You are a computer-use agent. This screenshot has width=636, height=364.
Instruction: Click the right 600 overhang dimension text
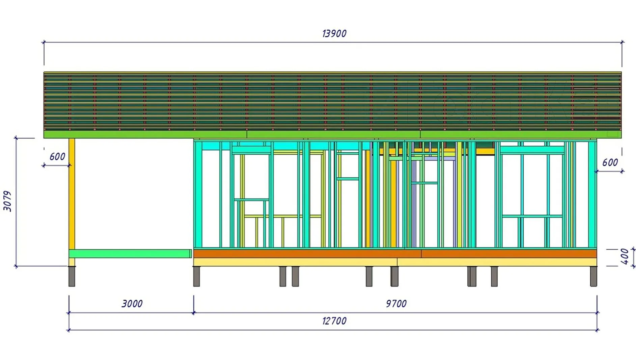click(x=610, y=162)
